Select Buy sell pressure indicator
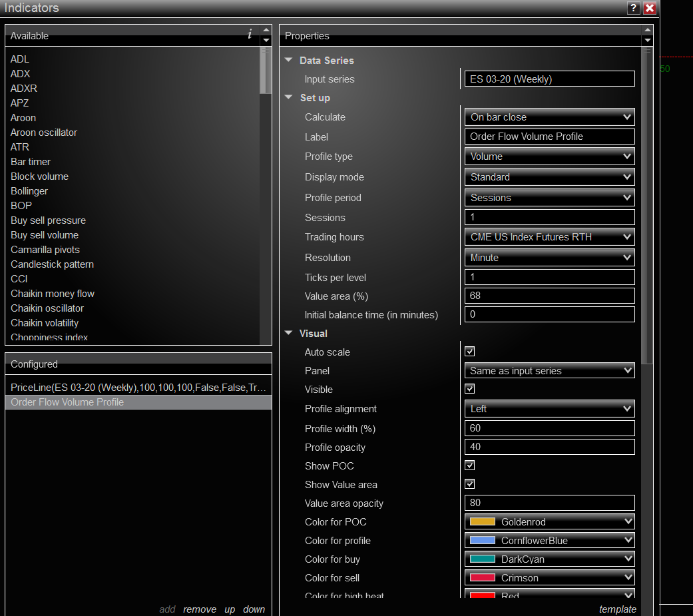Viewport: 693px width, 616px height. (x=48, y=220)
